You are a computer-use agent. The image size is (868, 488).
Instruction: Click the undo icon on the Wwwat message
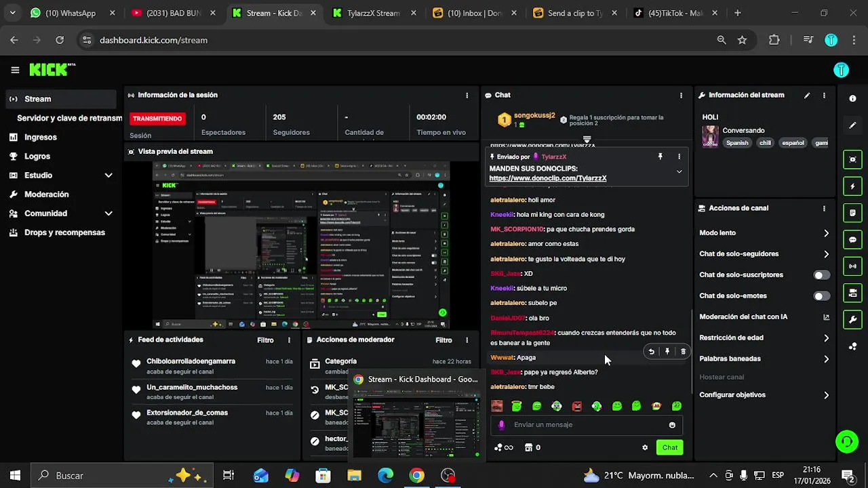(651, 352)
